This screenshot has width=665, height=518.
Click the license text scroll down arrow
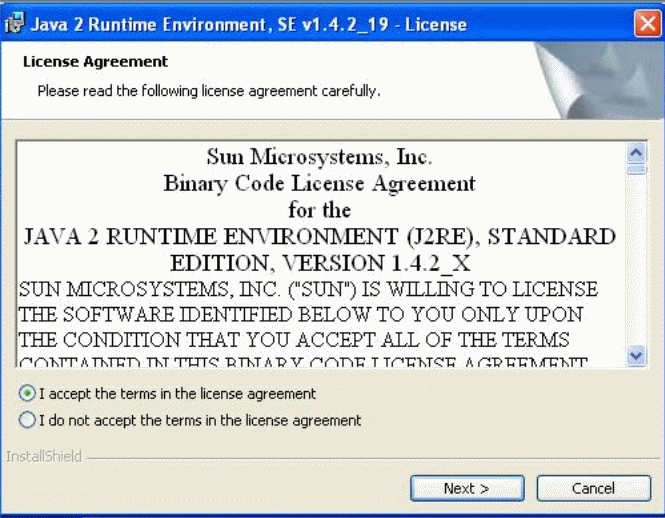(x=636, y=356)
